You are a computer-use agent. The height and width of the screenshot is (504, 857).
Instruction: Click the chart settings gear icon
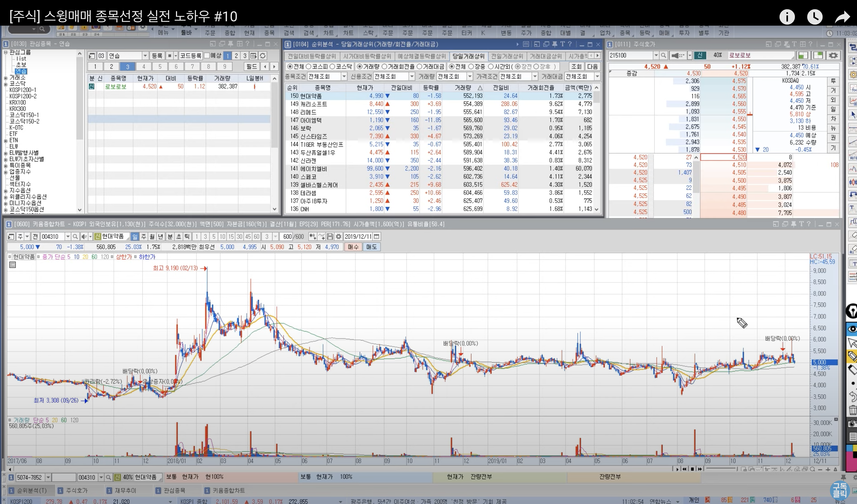(x=338, y=237)
